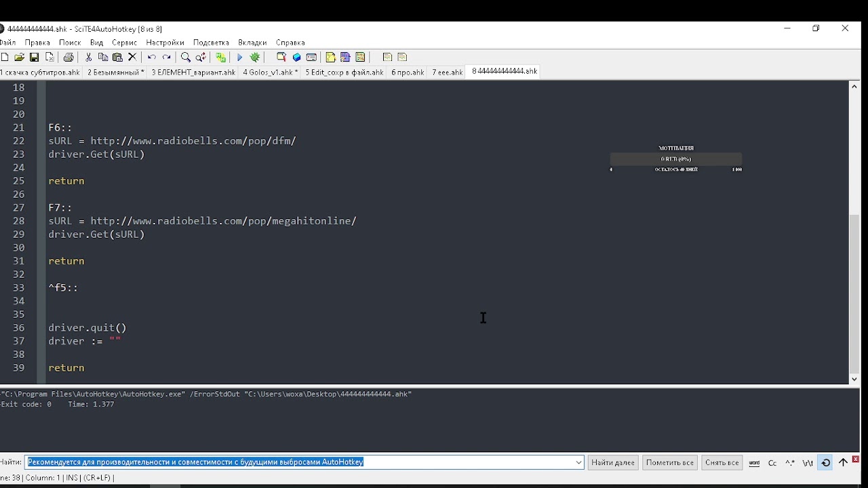
Task: Click the Пометить все button
Action: point(670,463)
